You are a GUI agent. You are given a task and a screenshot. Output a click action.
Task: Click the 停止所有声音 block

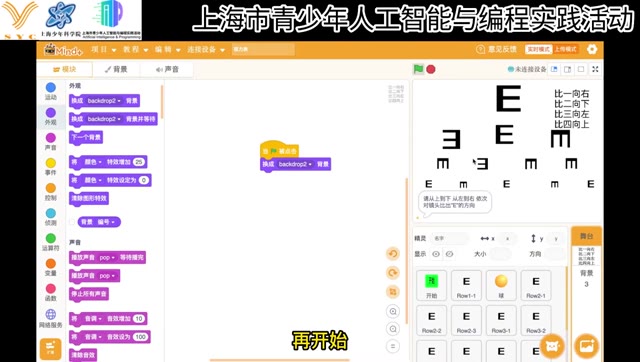point(89,294)
